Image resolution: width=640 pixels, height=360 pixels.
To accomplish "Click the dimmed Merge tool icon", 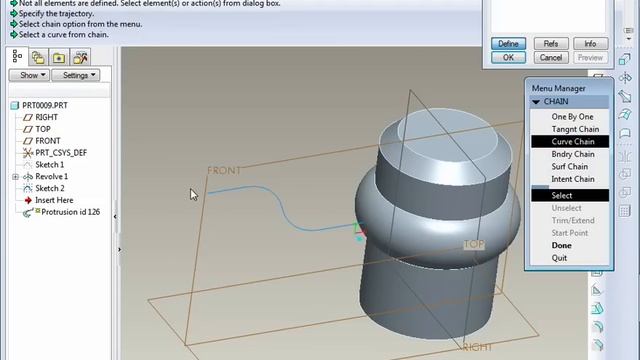I will click(624, 174).
